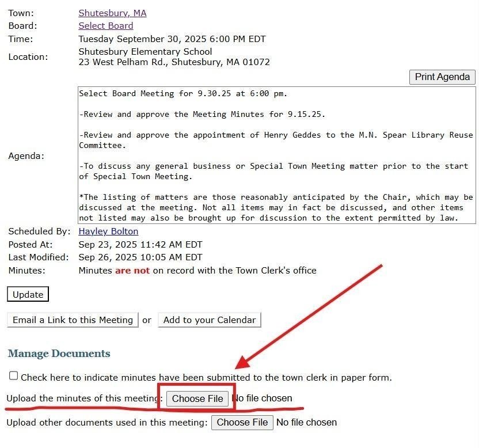Open Hayley Bolton's profile link

(108, 231)
